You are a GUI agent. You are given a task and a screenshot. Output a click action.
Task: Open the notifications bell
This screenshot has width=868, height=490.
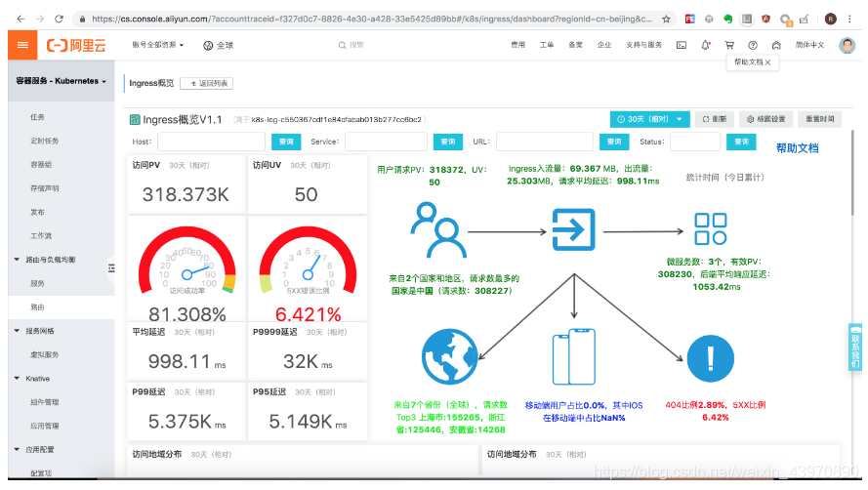click(x=705, y=46)
